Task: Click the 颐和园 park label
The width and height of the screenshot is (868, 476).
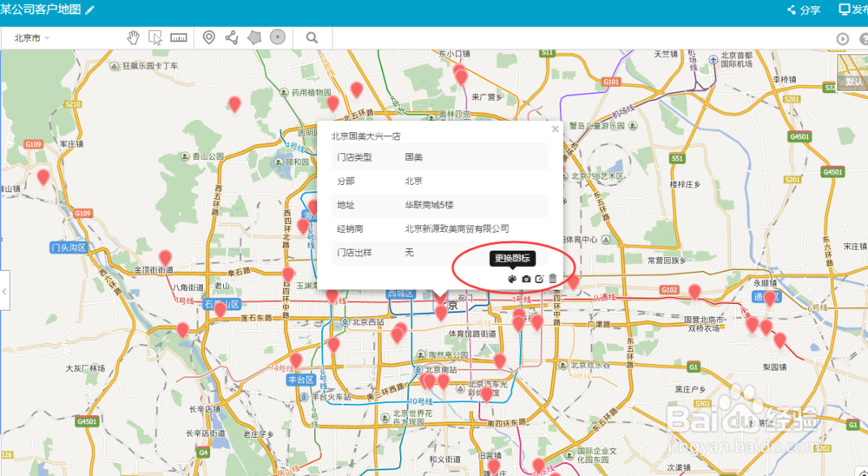Action: click(298, 162)
